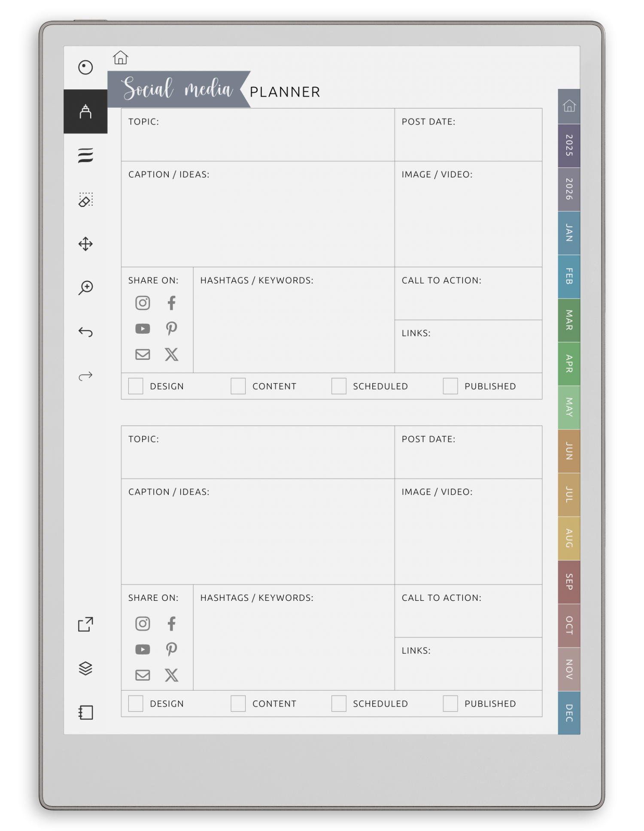Click the undo arrow
The height and width of the screenshot is (831, 644).
click(x=85, y=332)
